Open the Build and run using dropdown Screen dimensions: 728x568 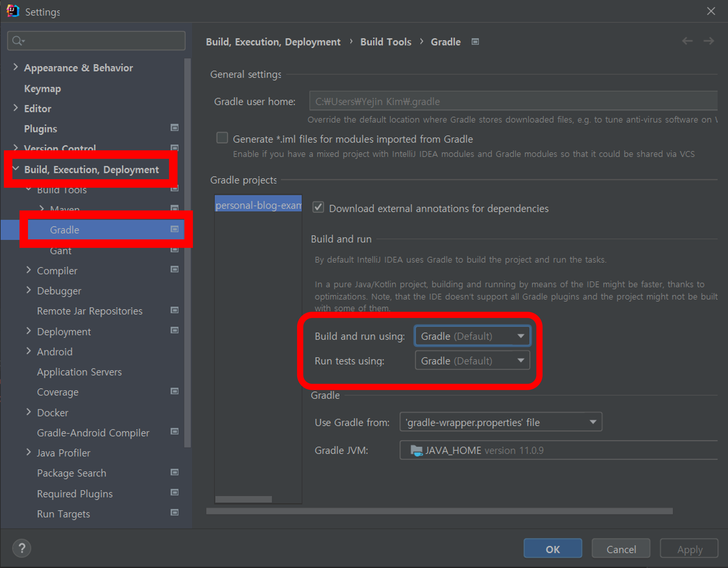click(x=472, y=336)
